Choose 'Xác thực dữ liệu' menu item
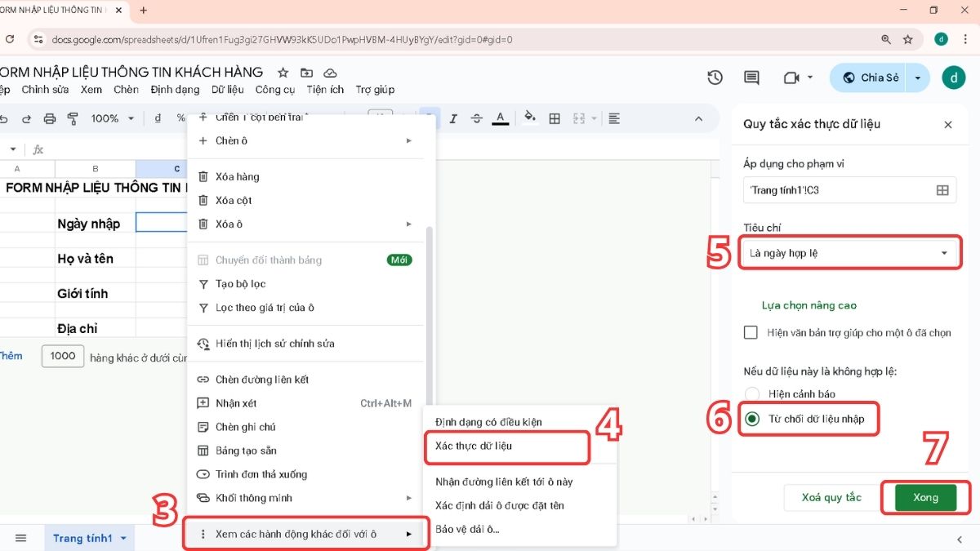This screenshot has width=980, height=551. tap(474, 447)
